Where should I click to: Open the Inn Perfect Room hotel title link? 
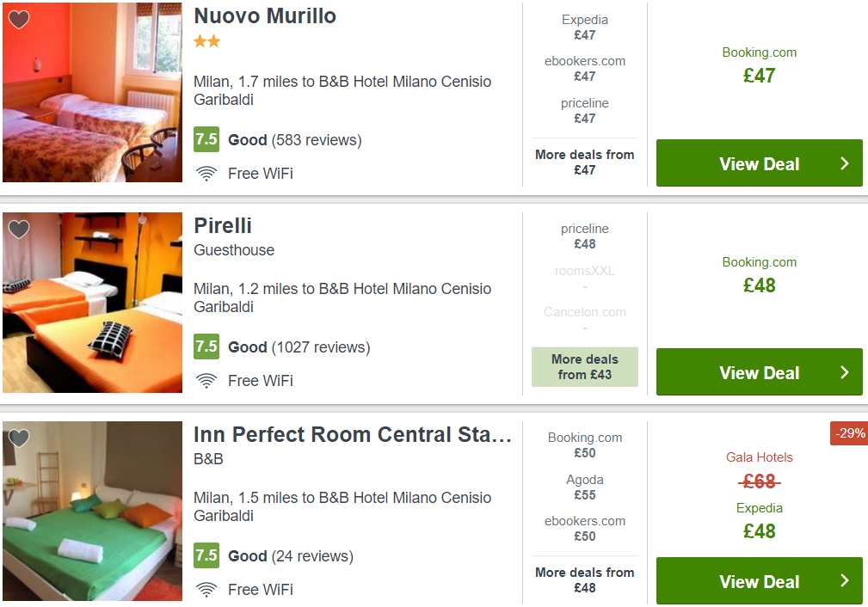pyautogui.click(x=352, y=435)
